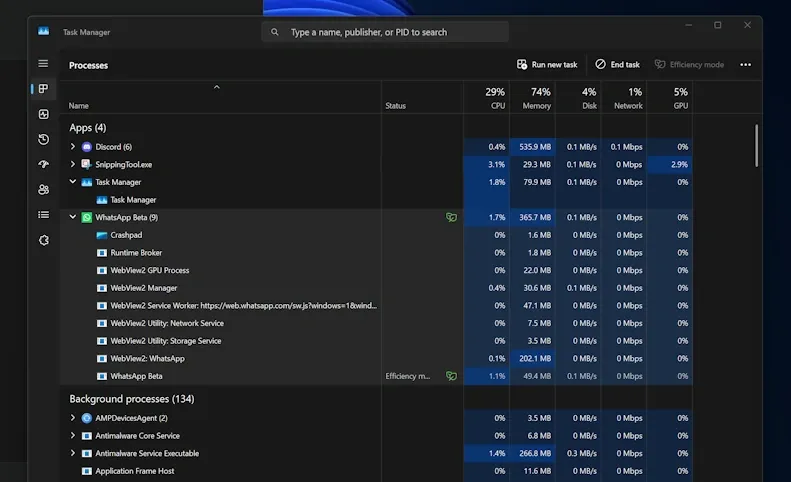The image size is (791, 482).
Task: Select the WebView2 Service Worker row
Action: (376, 306)
